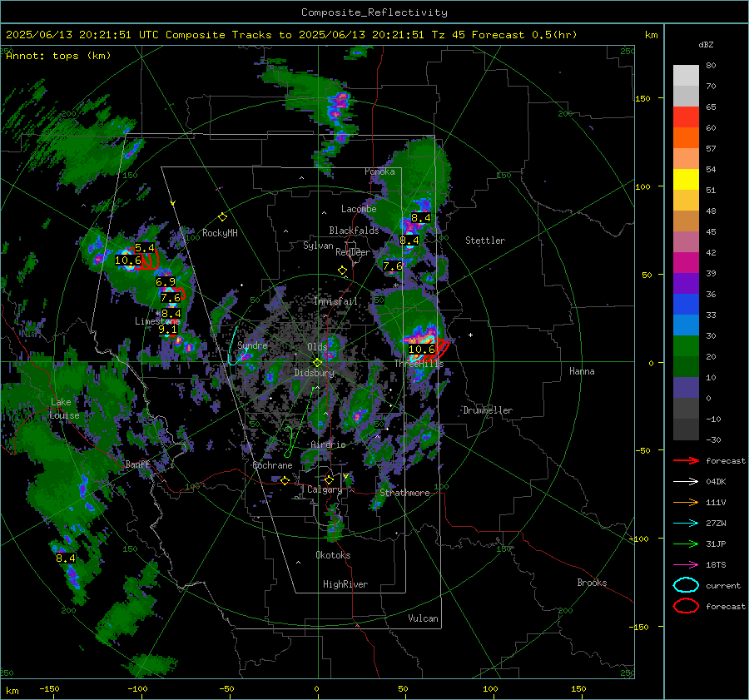Click the '9.1' storm top label near Limestone
749x700 pixels.
tap(167, 330)
